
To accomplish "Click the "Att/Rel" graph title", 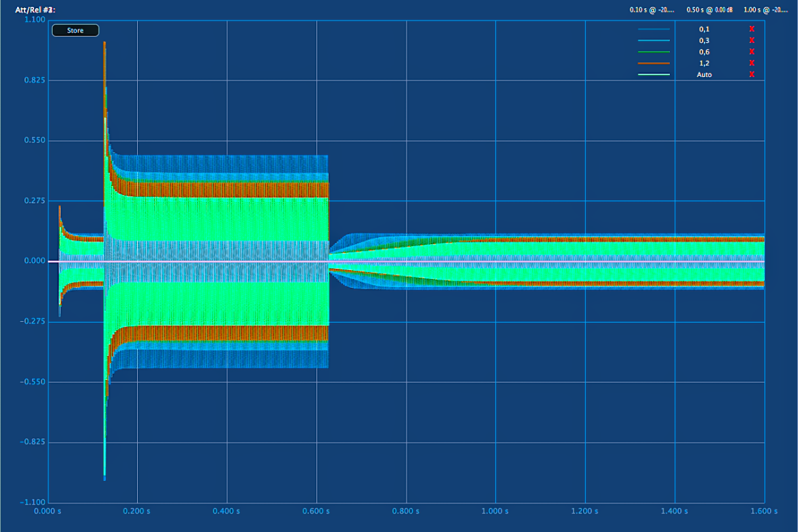I will 35,10.
